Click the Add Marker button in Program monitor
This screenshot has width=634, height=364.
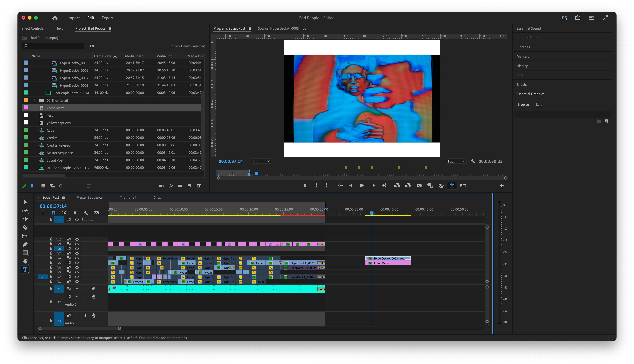pos(305,185)
